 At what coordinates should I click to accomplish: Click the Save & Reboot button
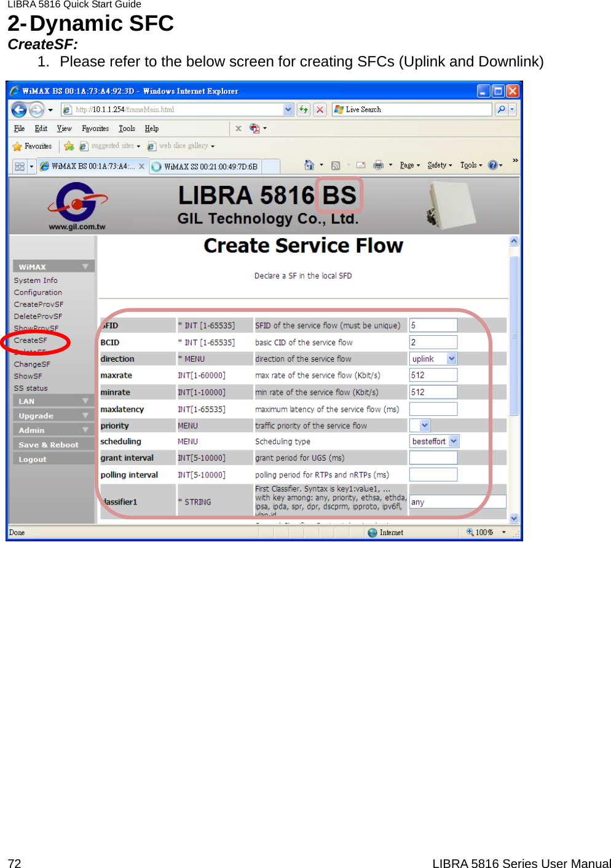pos(53,445)
